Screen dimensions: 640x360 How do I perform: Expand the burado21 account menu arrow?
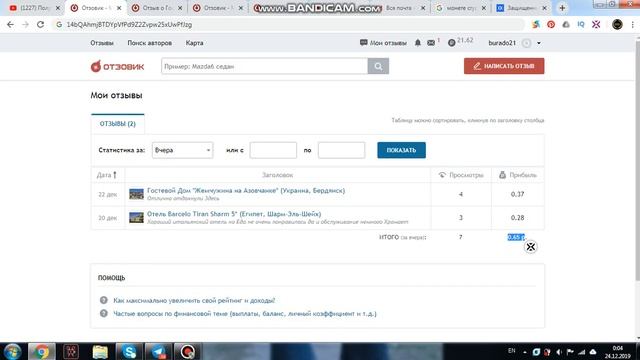539,43
